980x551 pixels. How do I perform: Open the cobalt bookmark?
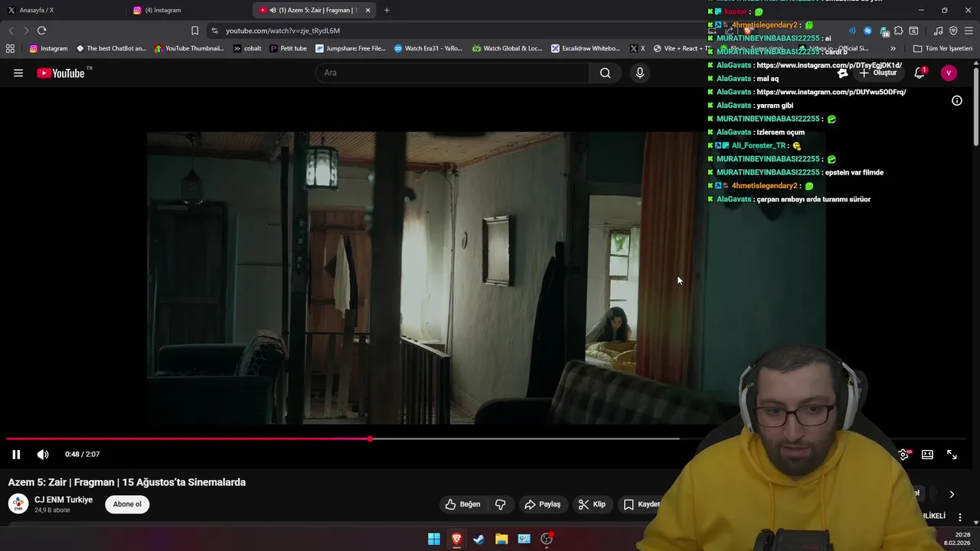point(247,48)
